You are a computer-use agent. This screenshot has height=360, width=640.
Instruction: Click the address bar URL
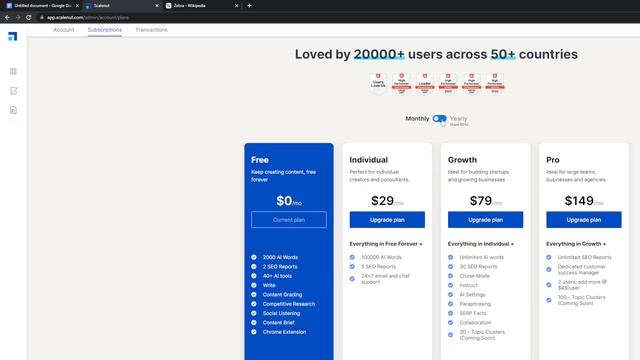click(x=87, y=18)
